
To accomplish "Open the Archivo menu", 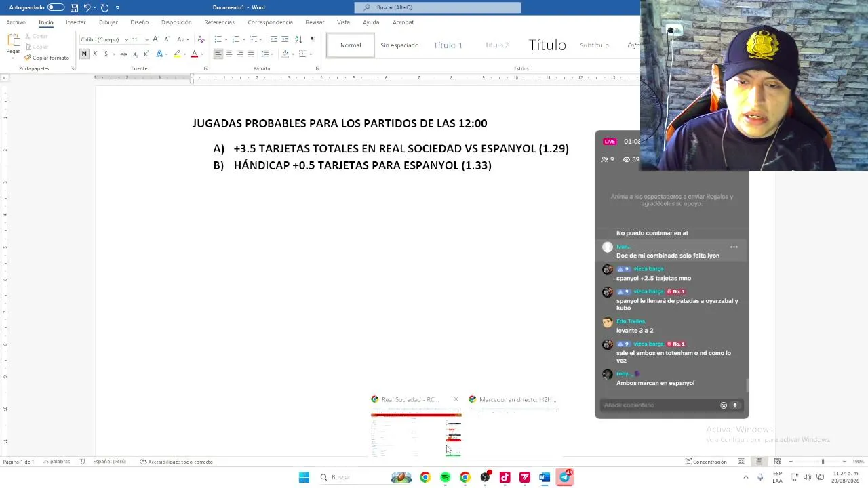I will click(x=16, y=22).
